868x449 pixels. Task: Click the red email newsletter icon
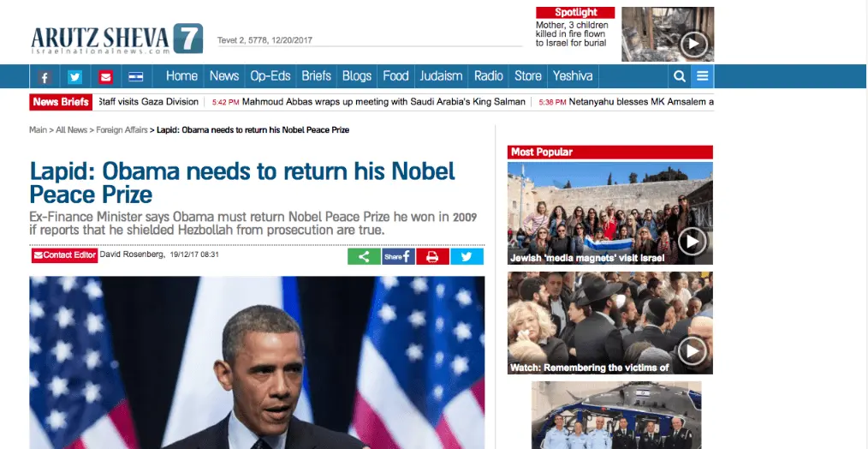106,77
